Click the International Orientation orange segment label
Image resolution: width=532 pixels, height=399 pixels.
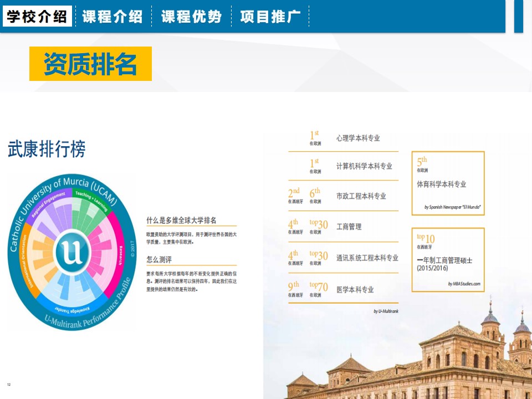coord(27,261)
